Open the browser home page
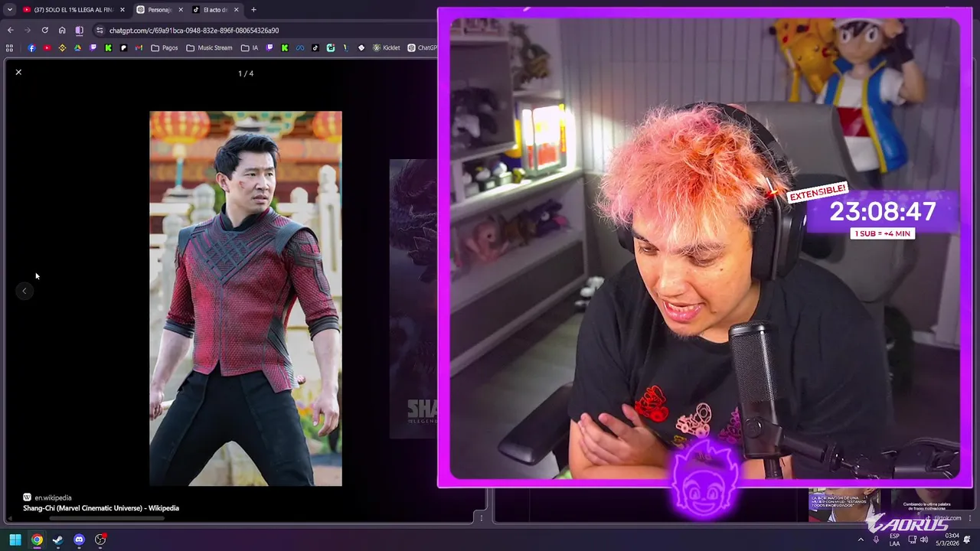 click(62, 31)
